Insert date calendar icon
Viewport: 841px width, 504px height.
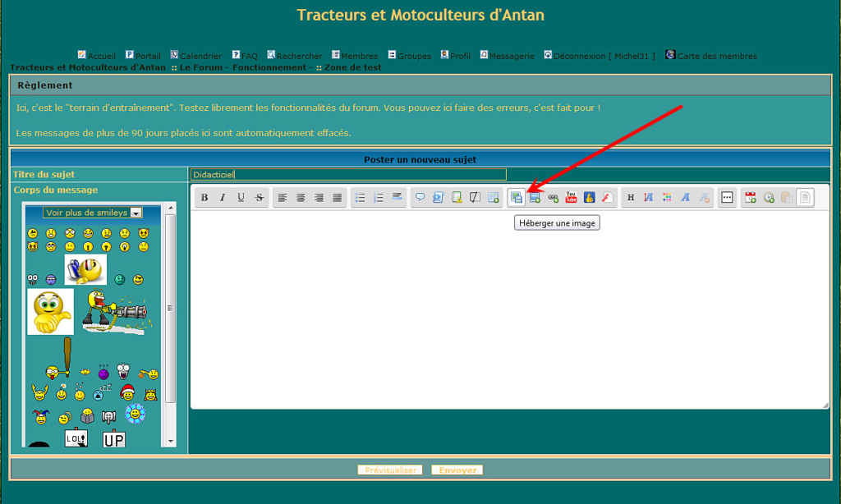tap(751, 197)
